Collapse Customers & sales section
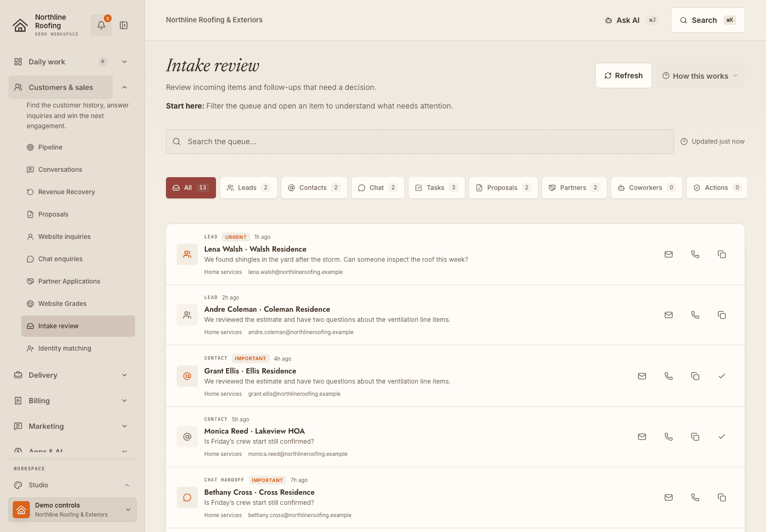The image size is (766, 532). pos(124,87)
